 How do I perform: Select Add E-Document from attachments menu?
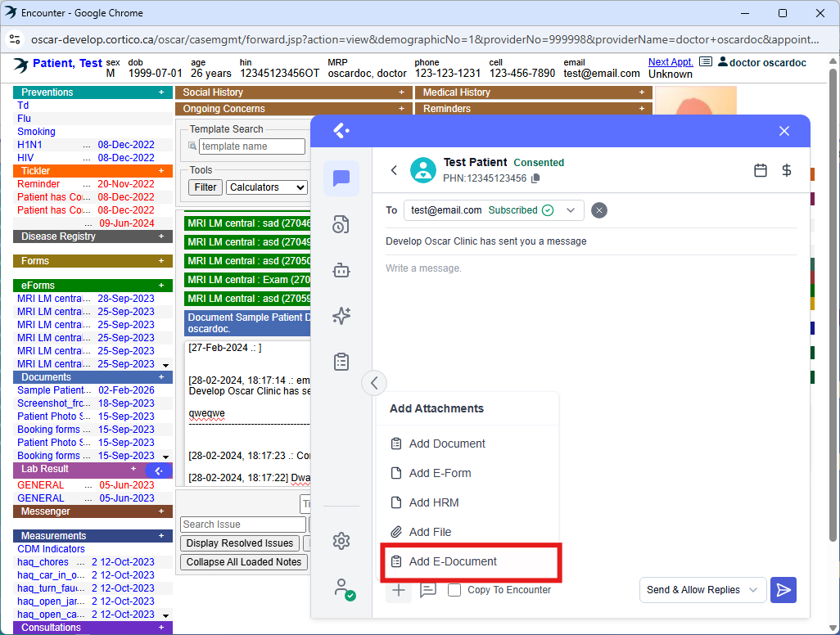453,561
